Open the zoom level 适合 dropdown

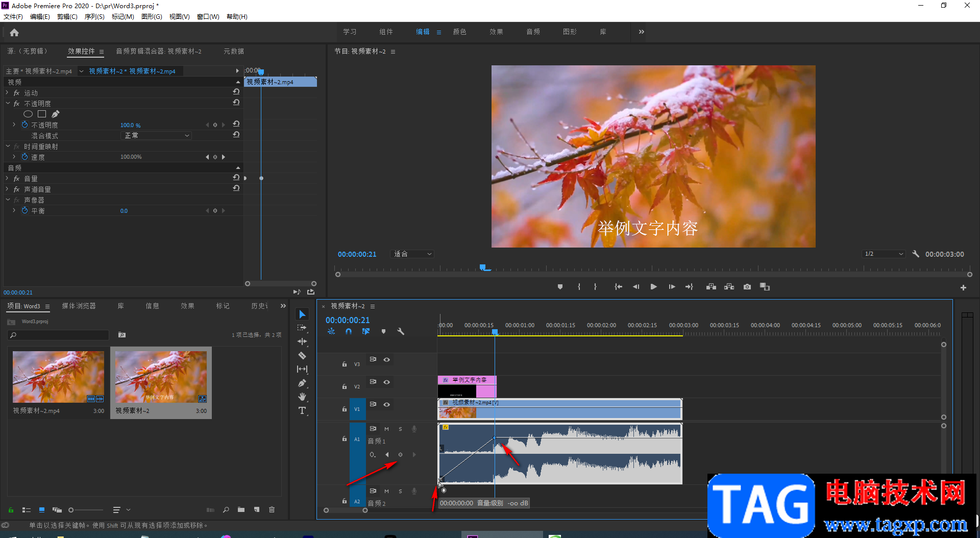[x=412, y=254]
